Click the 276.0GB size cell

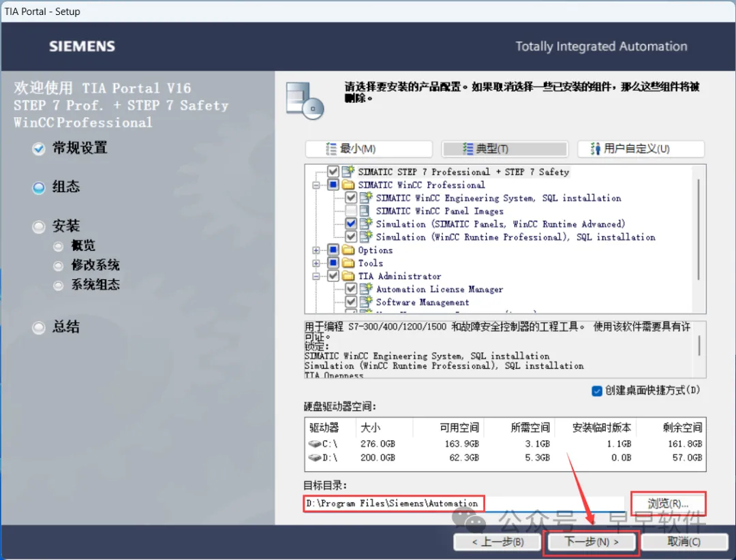(378, 444)
